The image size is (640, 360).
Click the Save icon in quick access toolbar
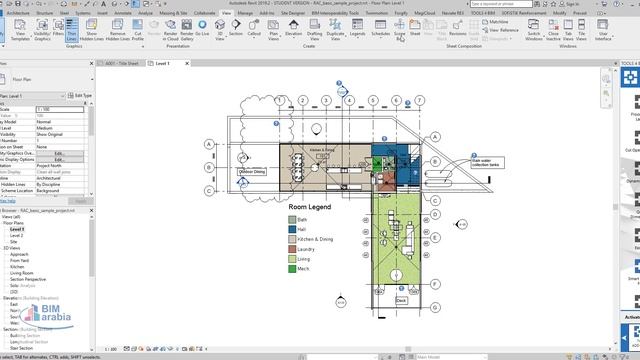18,4
